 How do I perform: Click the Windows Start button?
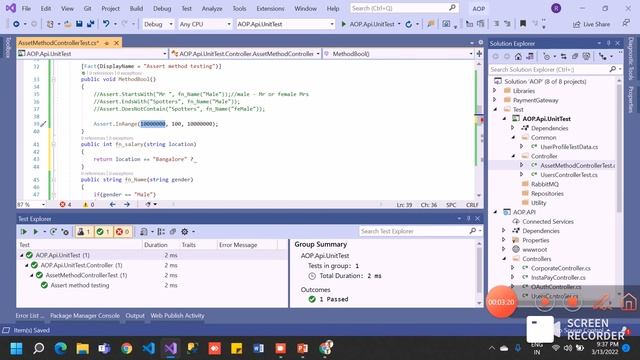(16, 348)
